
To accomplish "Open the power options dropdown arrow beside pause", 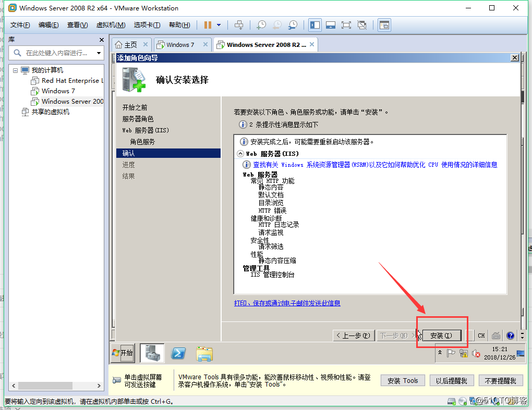I will (x=219, y=24).
